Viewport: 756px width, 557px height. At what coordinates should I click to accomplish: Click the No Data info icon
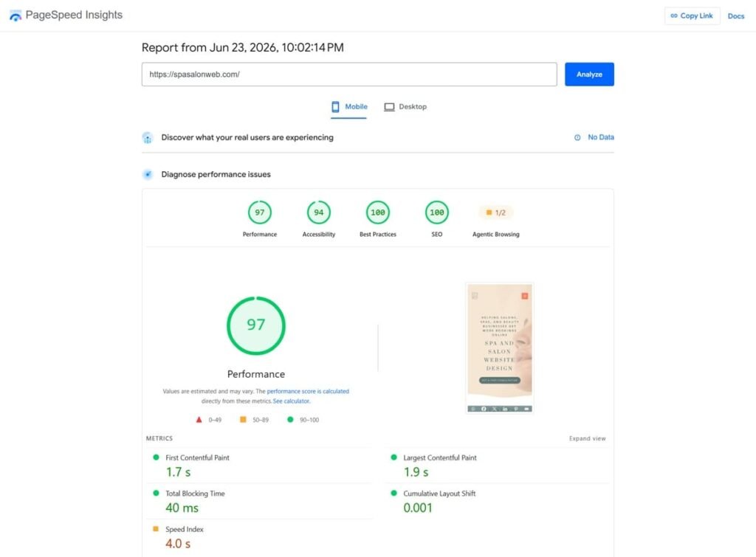pyautogui.click(x=577, y=137)
